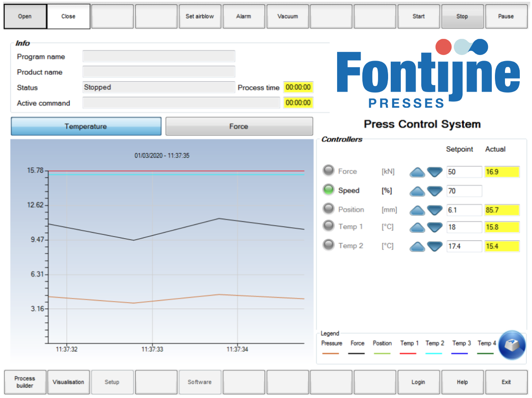Toggle the Speed controller green indicator
Screen dimensions: 532x398
click(x=328, y=189)
